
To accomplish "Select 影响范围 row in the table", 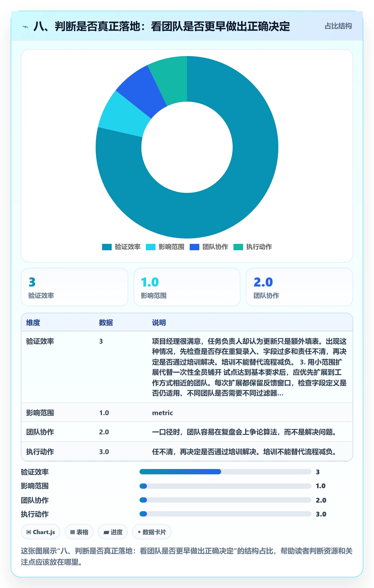I will (x=187, y=412).
